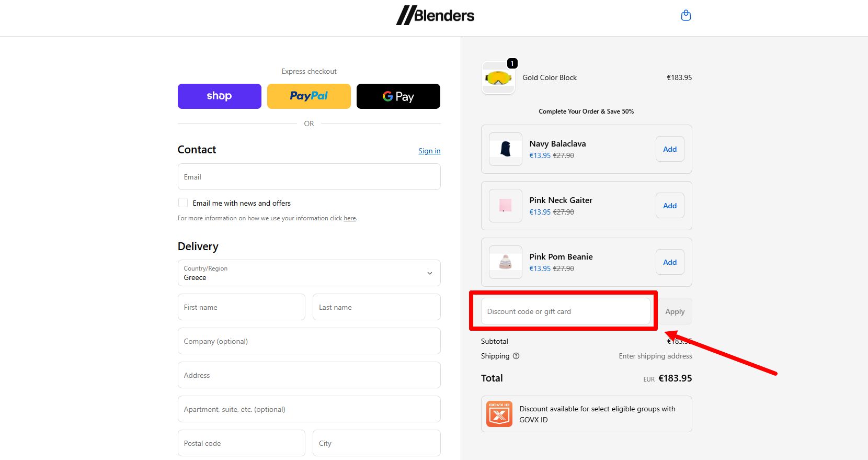Click the 'Delivery' heading
Image resolution: width=868 pixels, height=460 pixels.
tap(198, 246)
